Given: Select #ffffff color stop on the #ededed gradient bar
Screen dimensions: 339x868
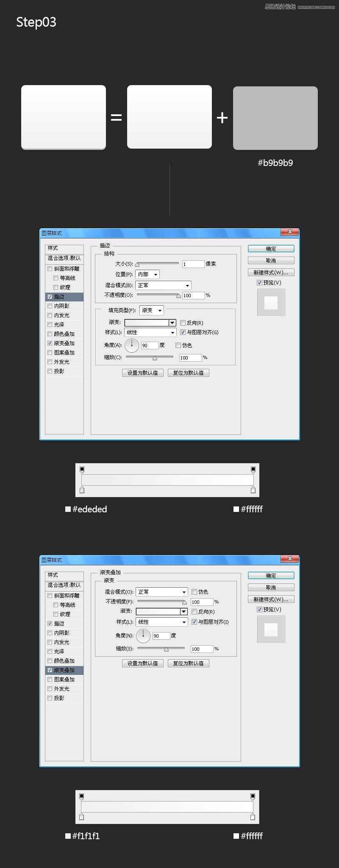Looking at the screenshot, I should [x=253, y=490].
